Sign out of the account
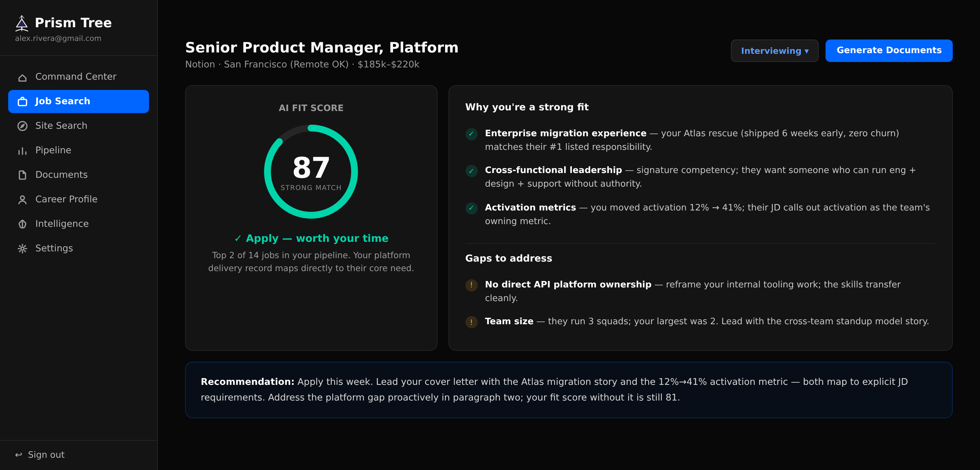This screenshot has width=980, height=470. [39, 455]
